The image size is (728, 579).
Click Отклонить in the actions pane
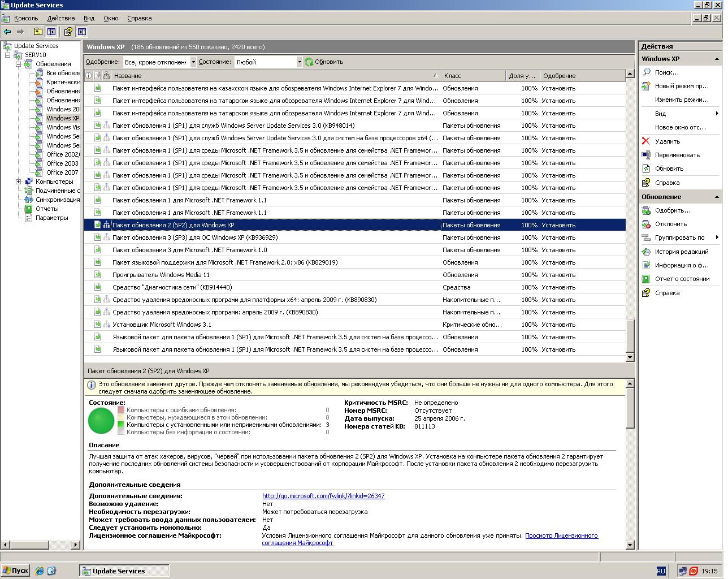[670, 224]
